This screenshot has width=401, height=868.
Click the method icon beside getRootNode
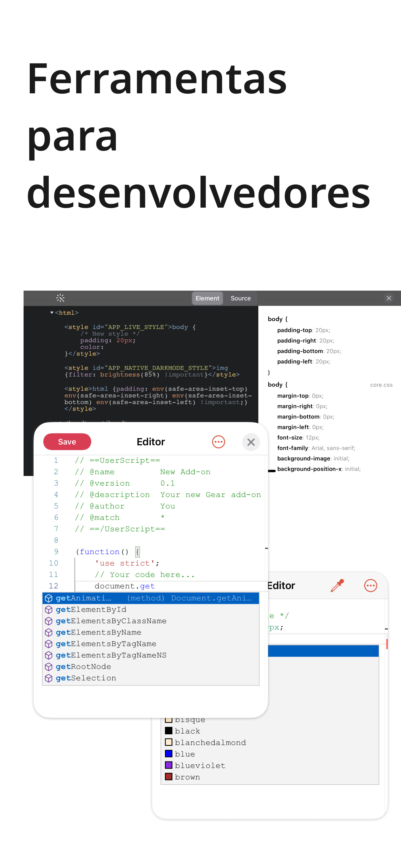48,667
